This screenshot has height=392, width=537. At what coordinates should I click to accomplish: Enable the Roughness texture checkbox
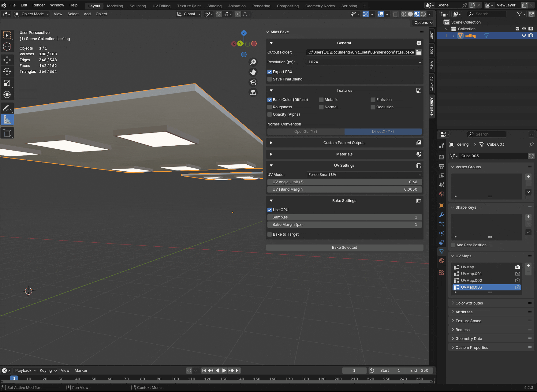click(x=270, y=107)
